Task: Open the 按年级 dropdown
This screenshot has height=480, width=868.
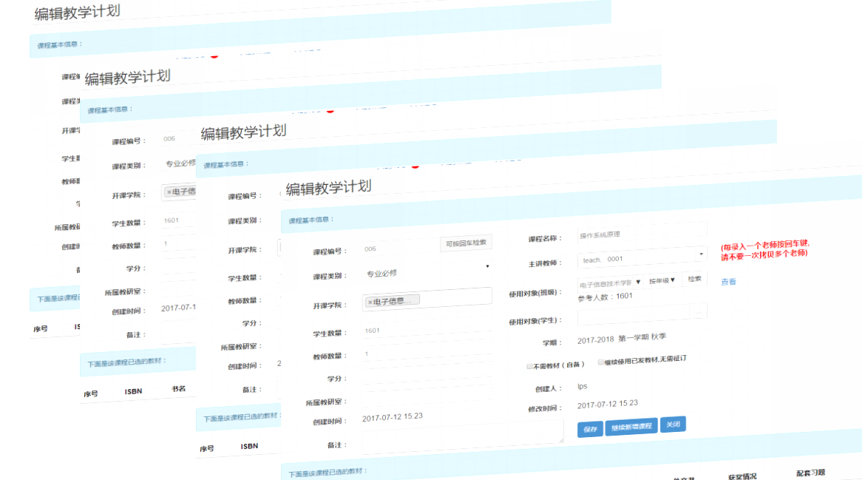Action: pos(662,280)
